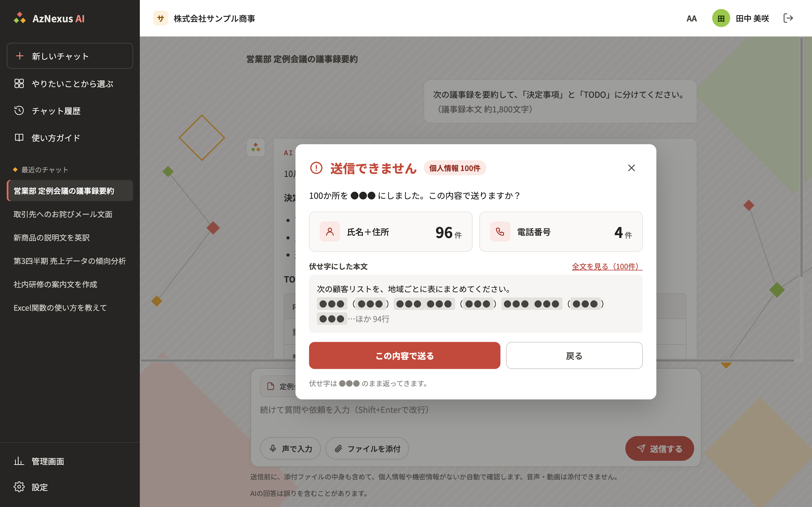
Task: Click ファイルを添付 paperclip button
Action: pos(367,448)
